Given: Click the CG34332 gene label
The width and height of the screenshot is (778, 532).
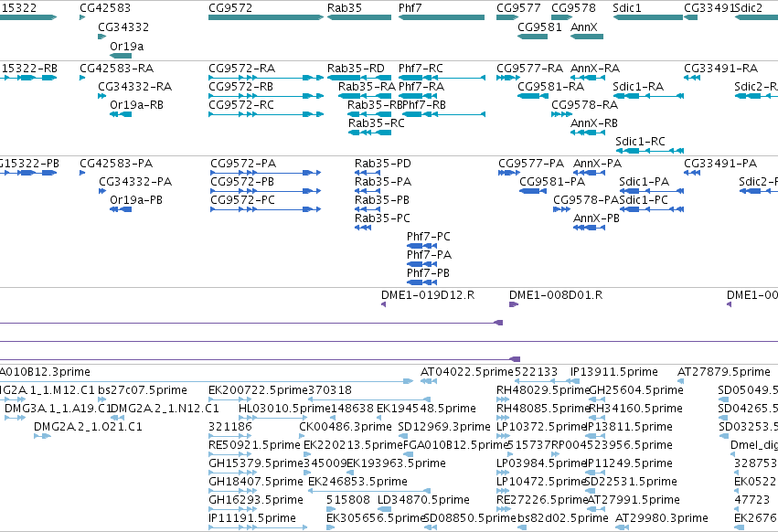Looking at the screenshot, I should [x=123, y=27].
